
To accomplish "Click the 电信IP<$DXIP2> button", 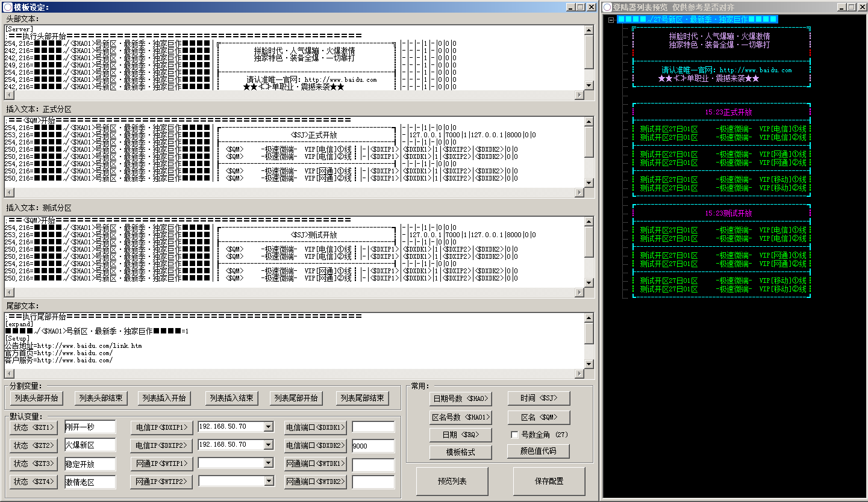I will point(161,445).
